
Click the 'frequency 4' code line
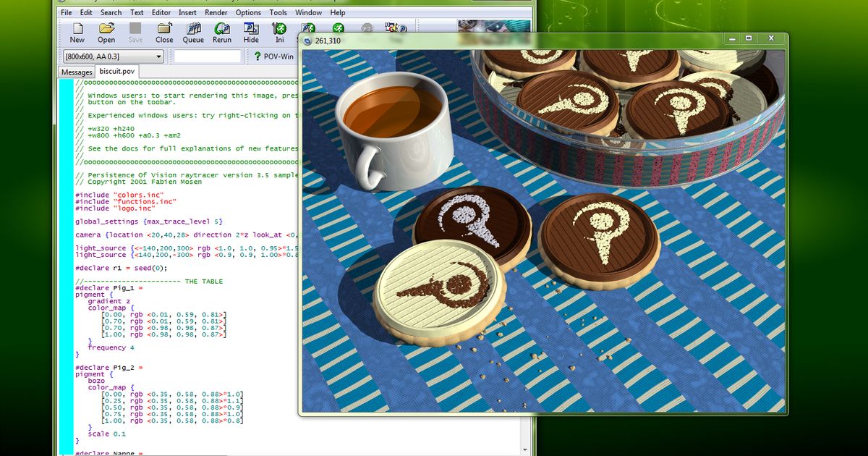(111, 347)
